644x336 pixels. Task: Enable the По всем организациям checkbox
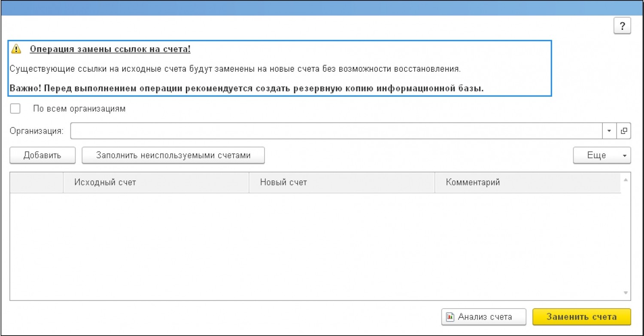pyautogui.click(x=15, y=109)
